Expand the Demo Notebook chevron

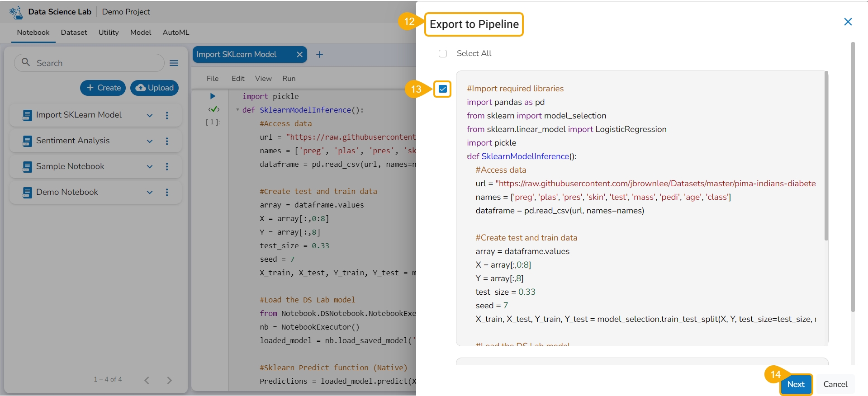click(x=150, y=193)
